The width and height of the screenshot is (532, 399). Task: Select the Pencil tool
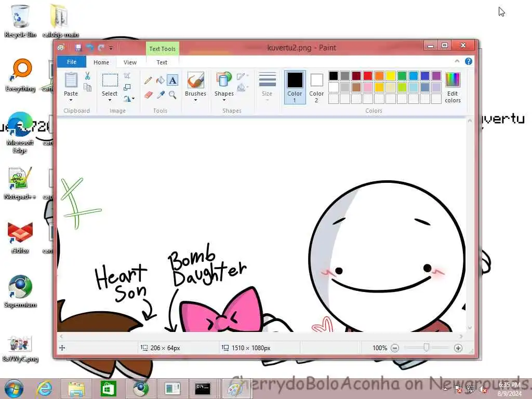pyautogui.click(x=148, y=81)
